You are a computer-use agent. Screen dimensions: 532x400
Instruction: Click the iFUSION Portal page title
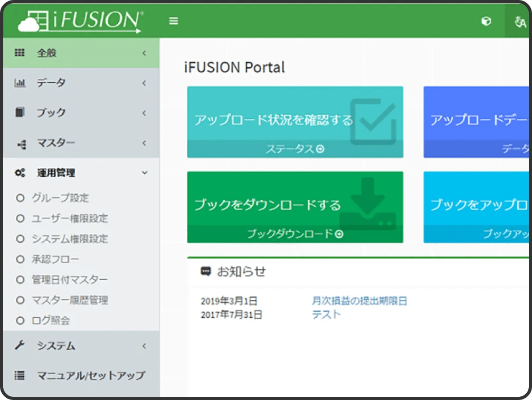point(234,67)
